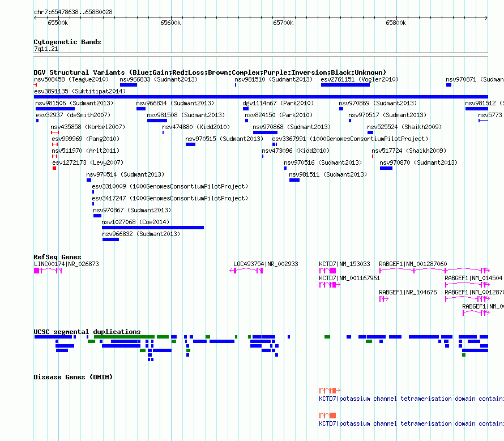The width and height of the screenshot is (504, 441).
Task: Click the esv2761151 (Vogler2010) blue bar
Action: (345, 85)
